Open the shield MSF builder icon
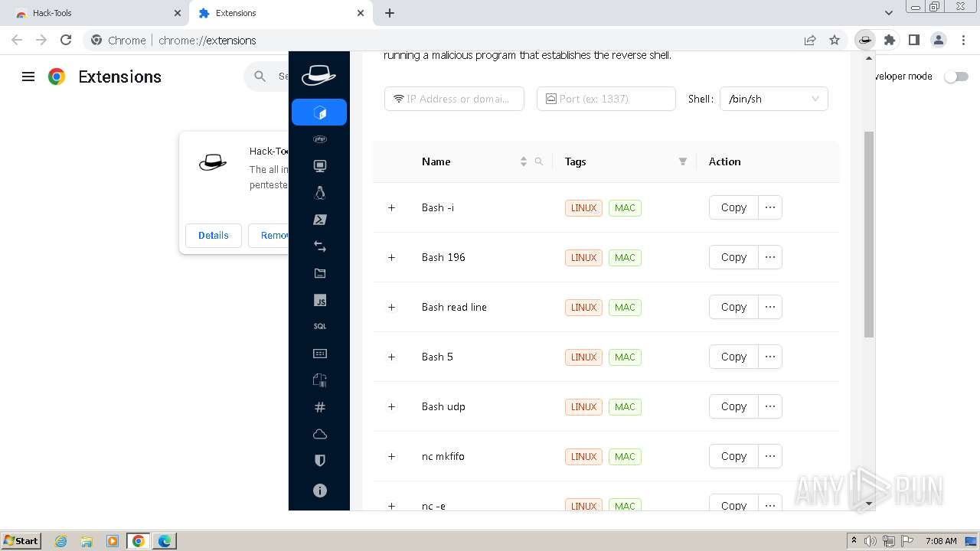 tap(320, 461)
